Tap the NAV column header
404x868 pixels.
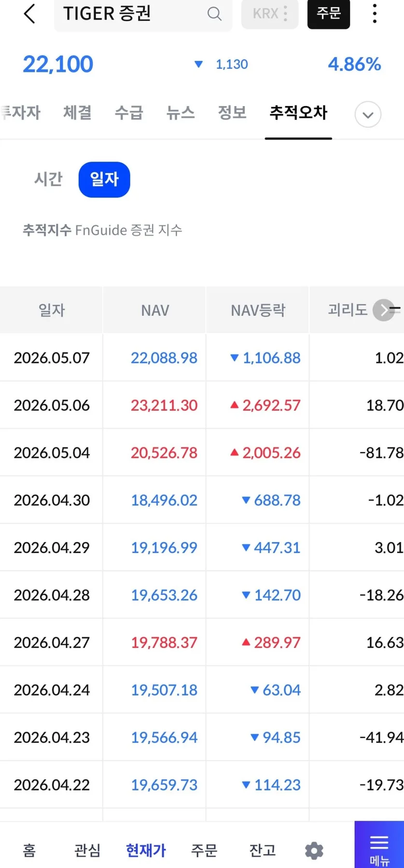click(x=155, y=310)
